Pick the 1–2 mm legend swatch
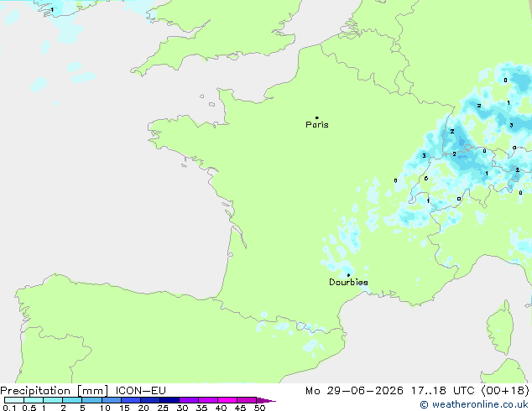532x411 pixels. tap(53, 400)
